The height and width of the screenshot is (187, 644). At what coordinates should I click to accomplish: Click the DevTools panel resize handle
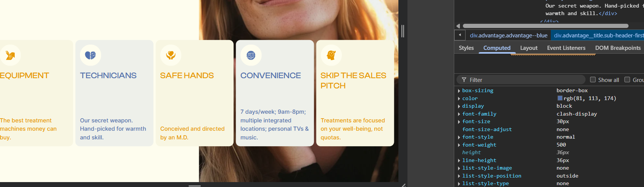coord(403,31)
